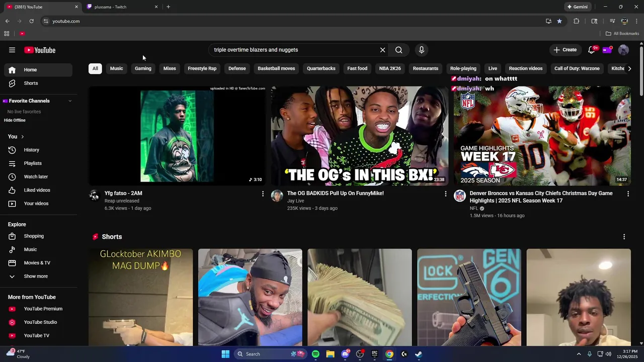Open the Jay Live channel link
The image size is (644, 362).
pos(295,201)
